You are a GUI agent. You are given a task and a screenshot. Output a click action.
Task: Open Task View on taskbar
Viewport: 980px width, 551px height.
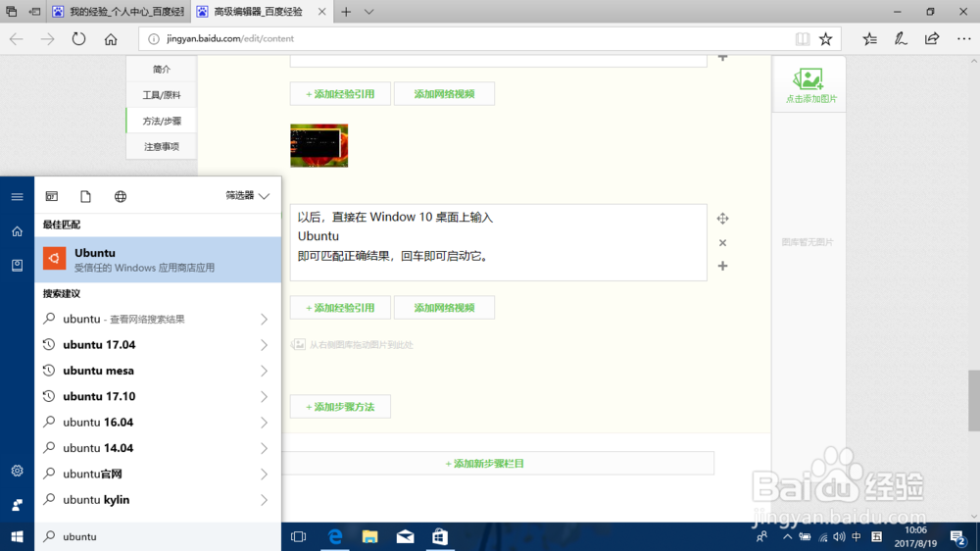coord(299,536)
